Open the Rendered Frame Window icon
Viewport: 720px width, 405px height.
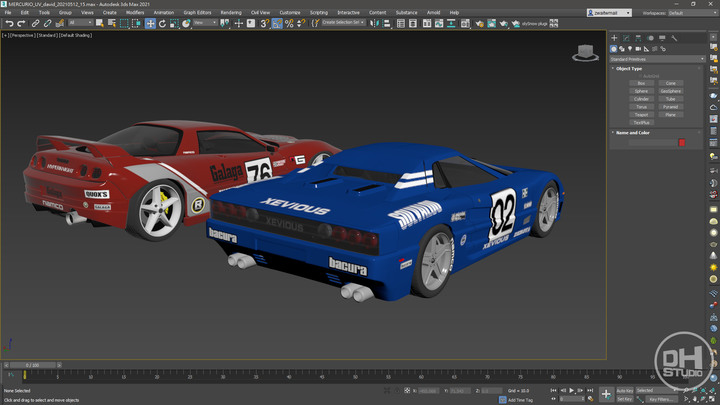click(491, 23)
